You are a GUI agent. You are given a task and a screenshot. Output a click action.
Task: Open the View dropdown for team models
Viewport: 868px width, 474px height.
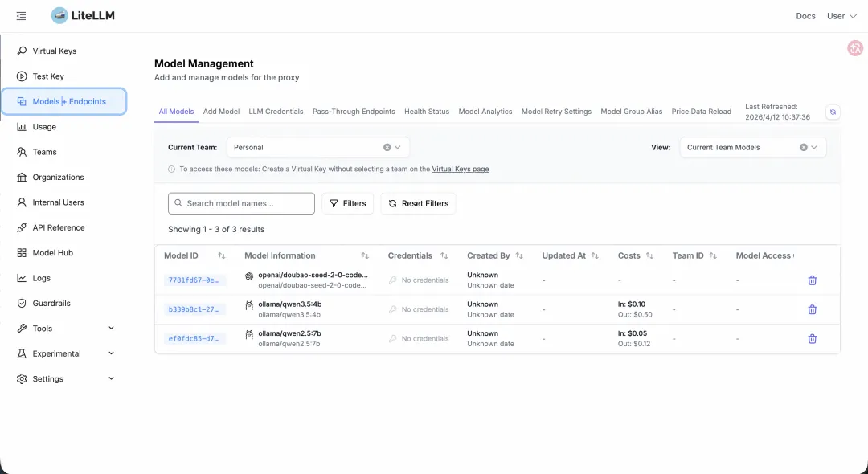tap(814, 148)
